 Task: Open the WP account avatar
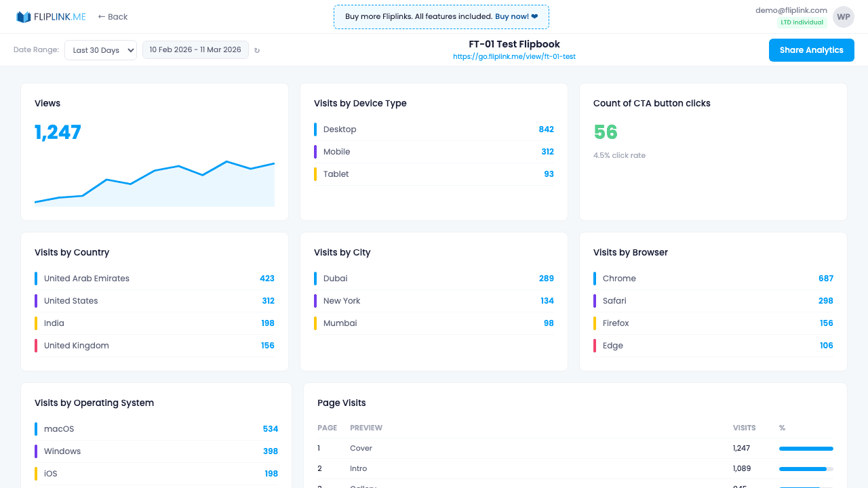(x=843, y=16)
